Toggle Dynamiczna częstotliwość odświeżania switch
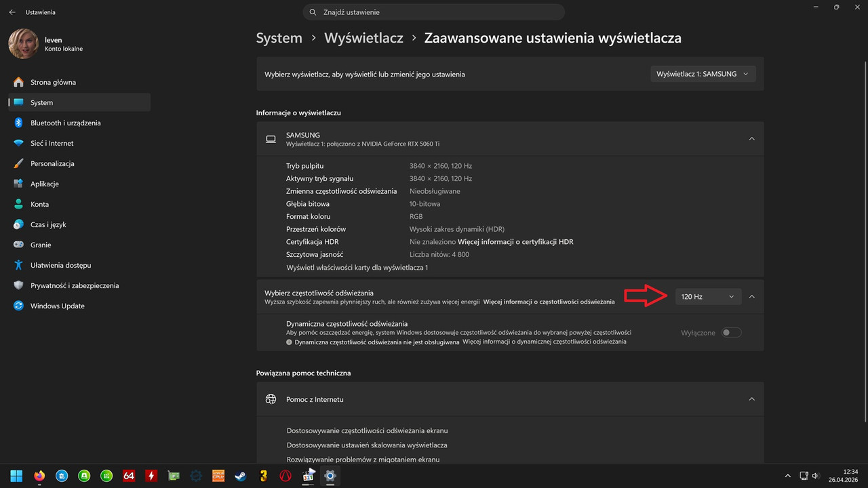868x488 pixels. [x=731, y=333]
